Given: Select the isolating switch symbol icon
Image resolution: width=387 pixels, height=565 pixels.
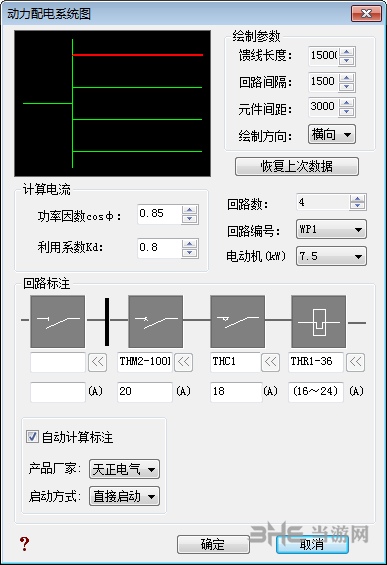Looking at the screenshot, I should pyautogui.click(x=58, y=321).
